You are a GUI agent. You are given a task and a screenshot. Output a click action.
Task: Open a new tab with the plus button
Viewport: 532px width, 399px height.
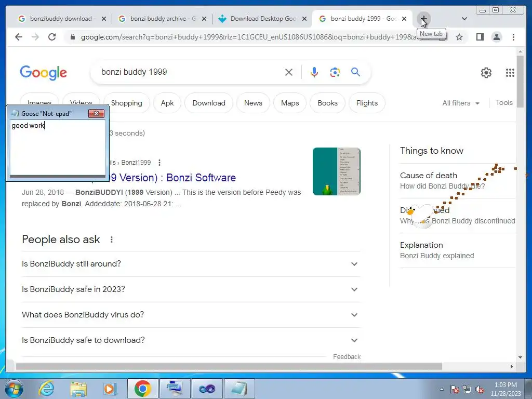pyautogui.click(x=423, y=19)
